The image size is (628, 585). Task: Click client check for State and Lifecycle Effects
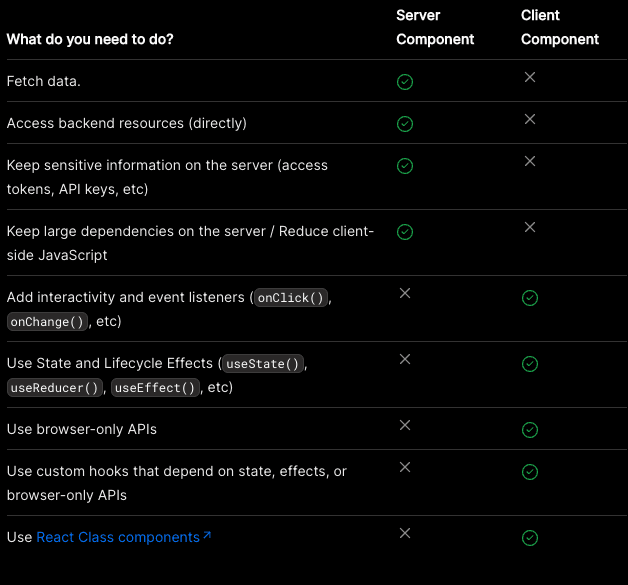pyautogui.click(x=530, y=364)
